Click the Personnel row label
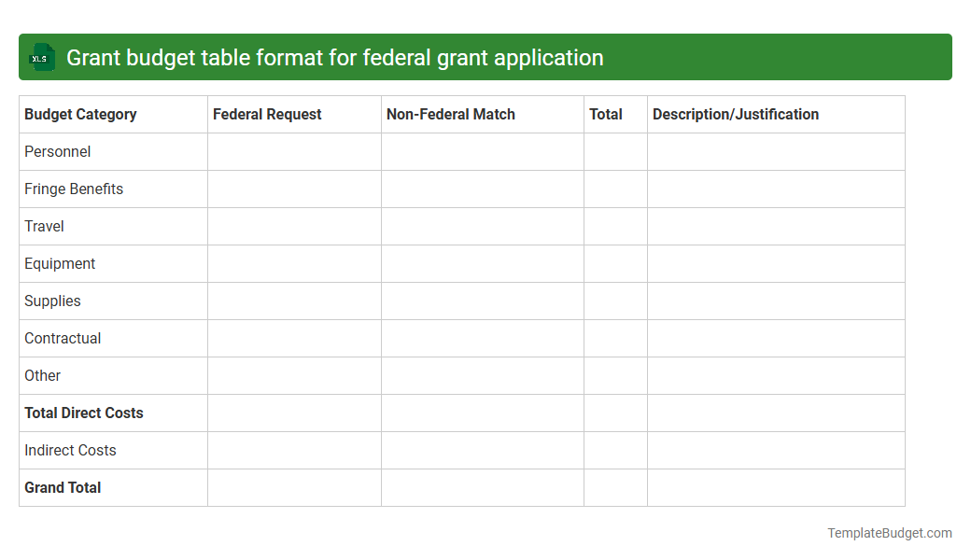The width and height of the screenshot is (971, 560). click(56, 151)
